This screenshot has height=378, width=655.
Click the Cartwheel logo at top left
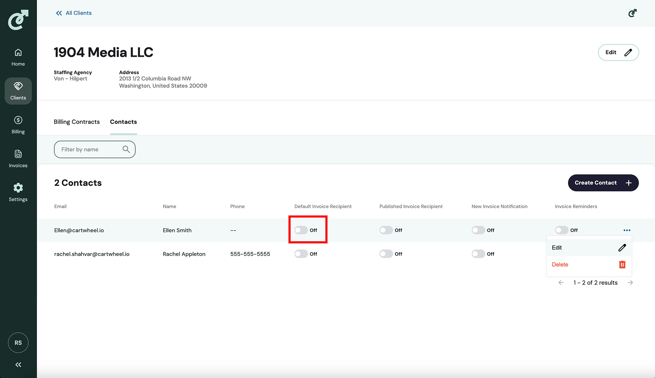(18, 20)
